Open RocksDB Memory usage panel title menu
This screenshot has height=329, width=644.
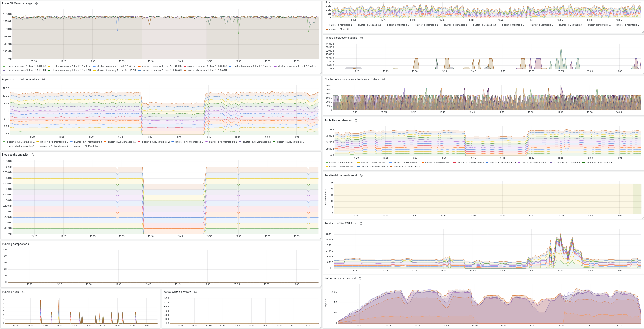pos(17,4)
